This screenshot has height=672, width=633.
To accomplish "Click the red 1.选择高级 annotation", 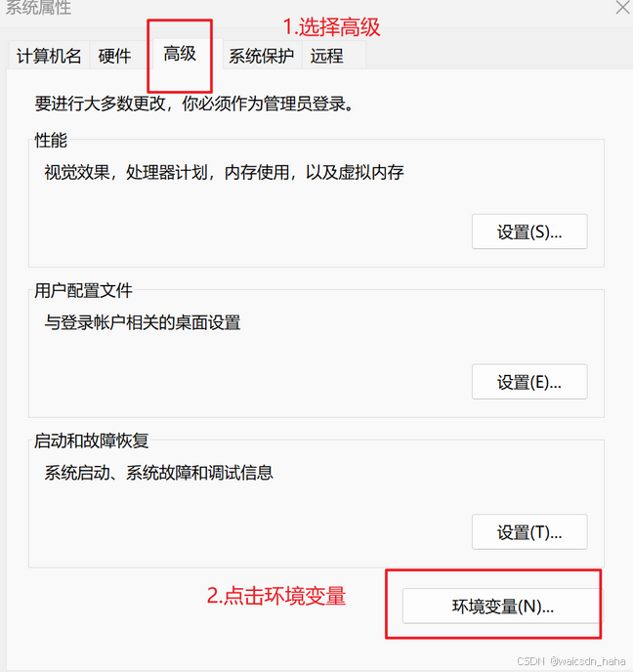I will (x=331, y=27).
